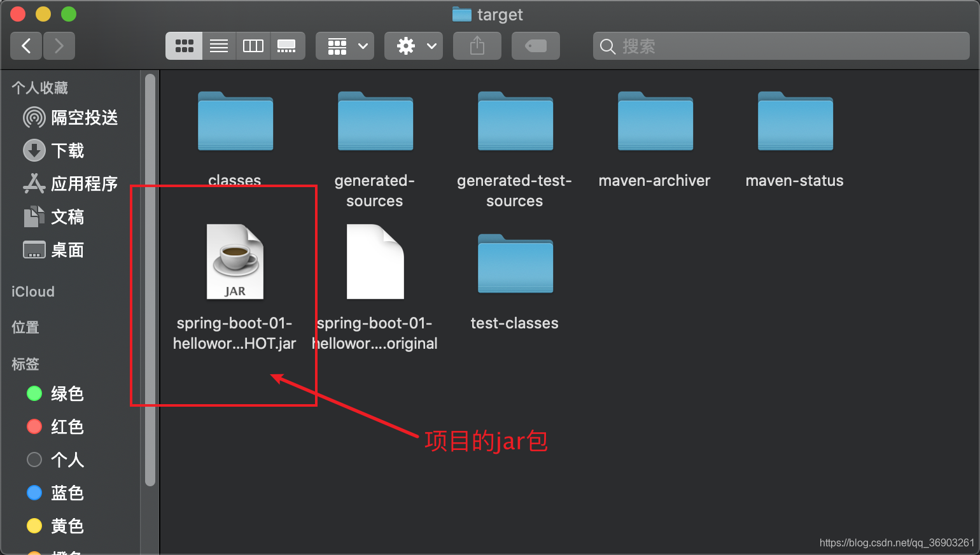The height and width of the screenshot is (555, 980).
Task: Click the 标签 sidebar section header
Action: [25, 364]
